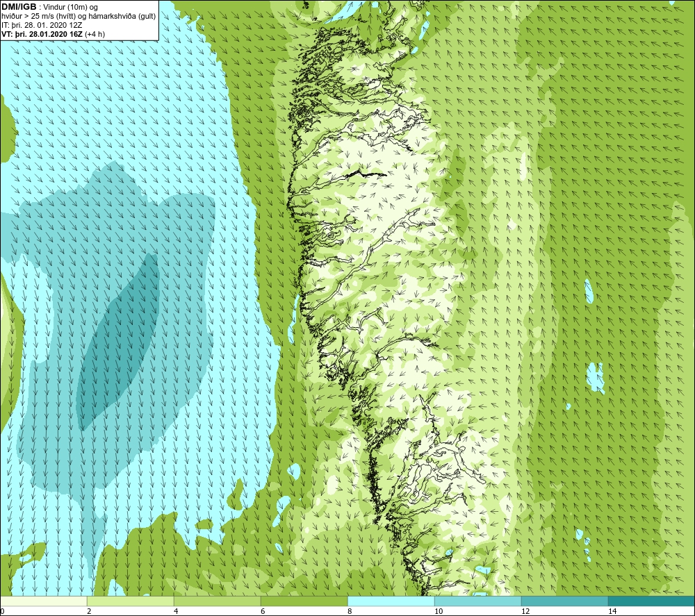
Task: Select the darkest teal 14+ m/s swatch
Action: pyautogui.click(x=651, y=601)
